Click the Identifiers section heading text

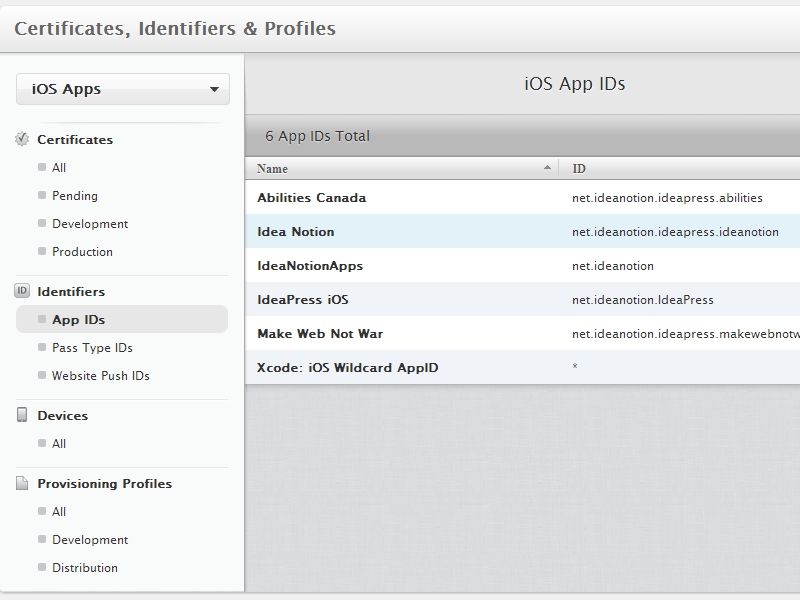[x=71, y=291]
